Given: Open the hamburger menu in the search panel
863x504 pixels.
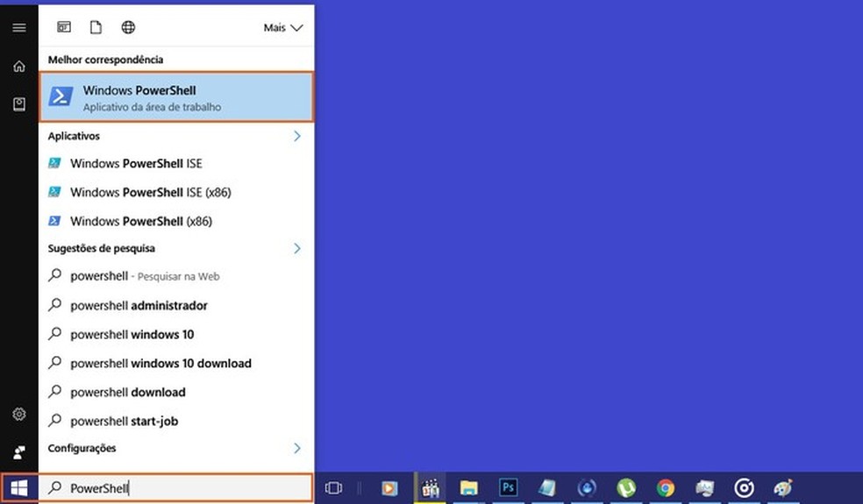Looking at the screenshot, I should [x=19, y=27].
